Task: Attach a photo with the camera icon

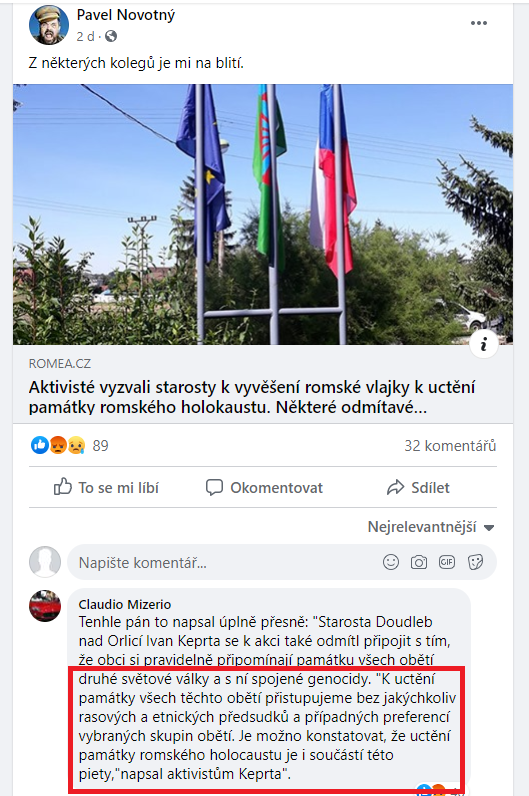Action: click(419, 562)
